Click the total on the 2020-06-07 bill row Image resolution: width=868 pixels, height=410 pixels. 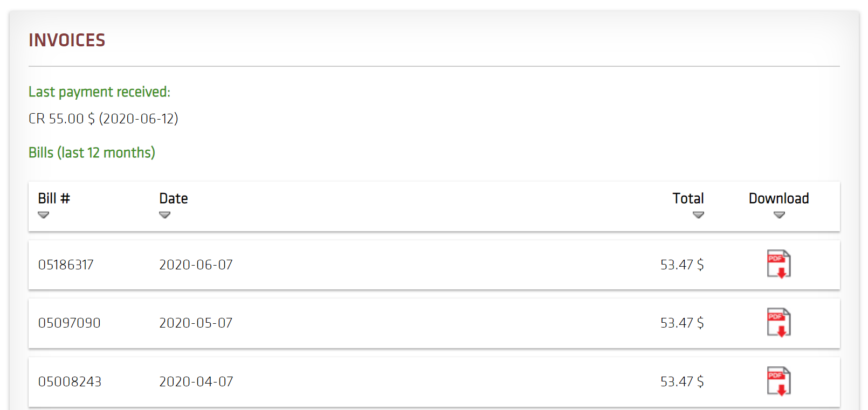coord(681,265)
